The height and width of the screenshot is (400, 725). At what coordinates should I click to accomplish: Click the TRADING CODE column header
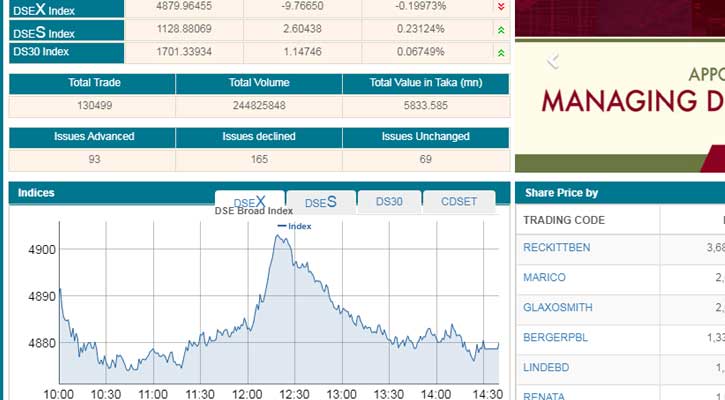(x=564, y=220)
